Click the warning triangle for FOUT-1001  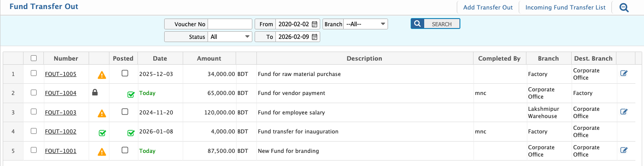coord(102,152)
